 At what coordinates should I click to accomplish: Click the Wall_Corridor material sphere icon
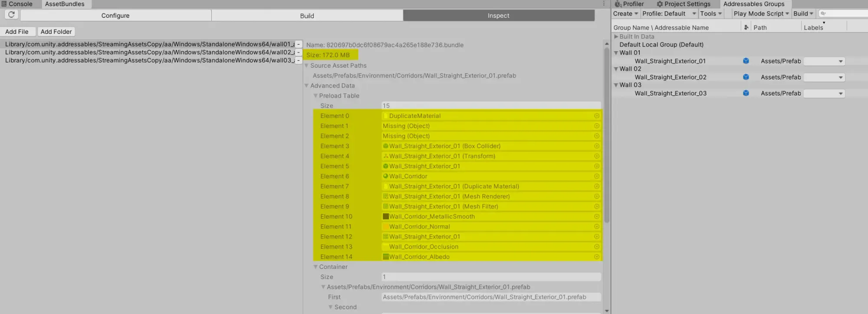point(385,176)
